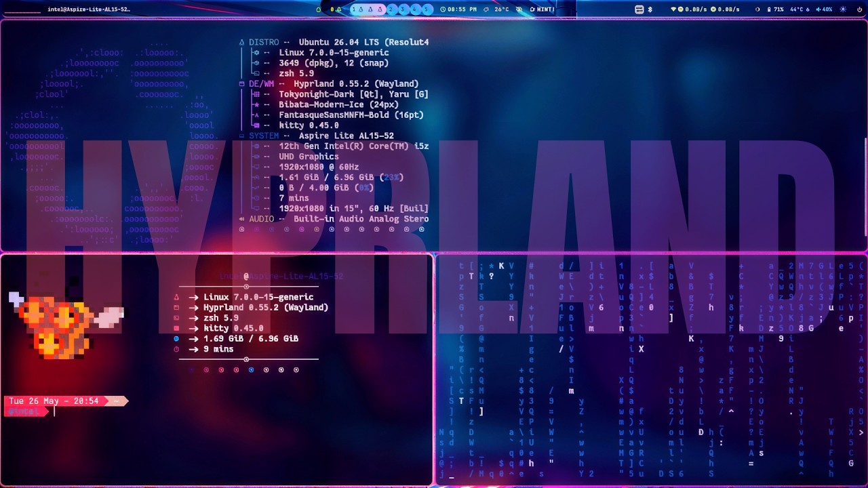868x488 pixels.
Task: Click 'zsh 5.9' in the top terminal
Action: click(296, 73)
